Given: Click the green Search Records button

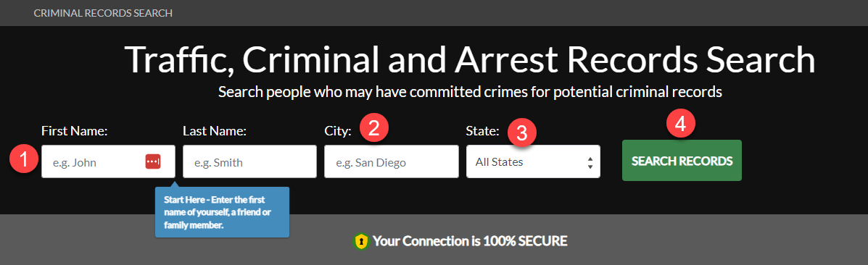Looking at the screenshot, I should (682, 161).
